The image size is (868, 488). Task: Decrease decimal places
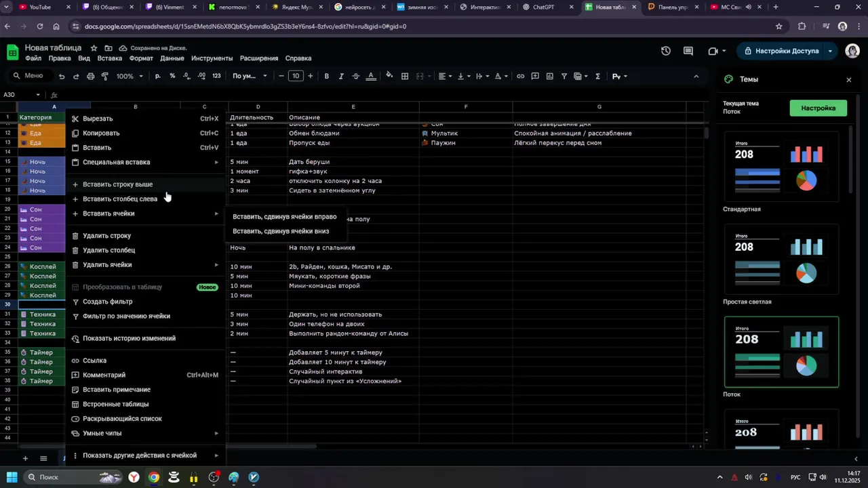coord(186,76)
